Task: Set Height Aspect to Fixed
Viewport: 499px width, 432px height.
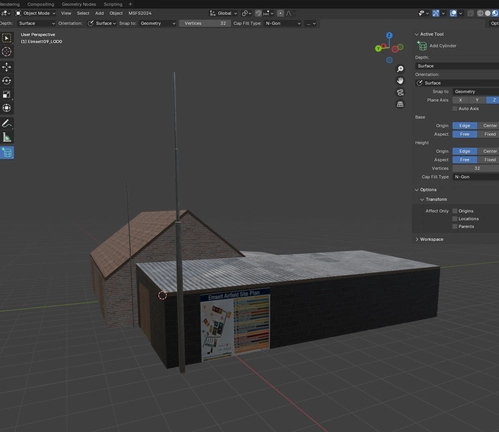Action: (x=488, y=160)
